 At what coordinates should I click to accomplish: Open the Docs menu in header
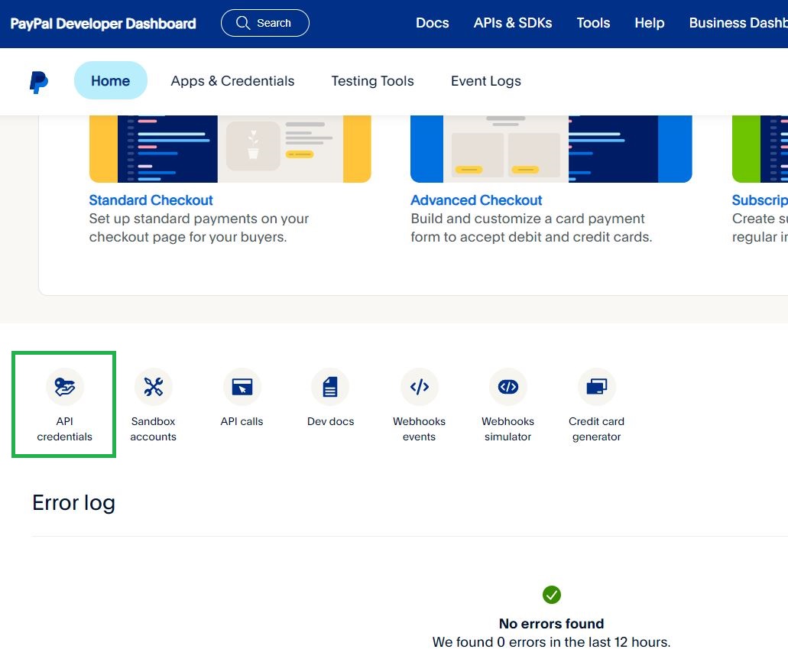click(432, 23)
